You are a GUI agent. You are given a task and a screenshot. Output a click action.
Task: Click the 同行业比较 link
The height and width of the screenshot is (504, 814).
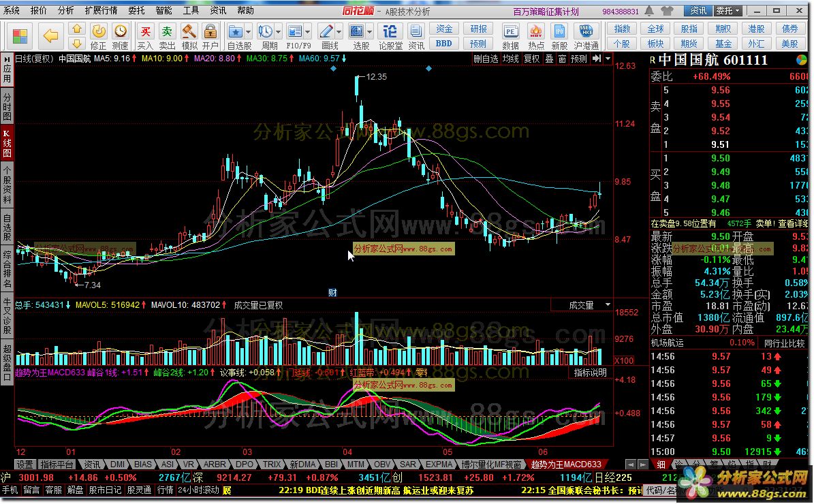point(785,343)
